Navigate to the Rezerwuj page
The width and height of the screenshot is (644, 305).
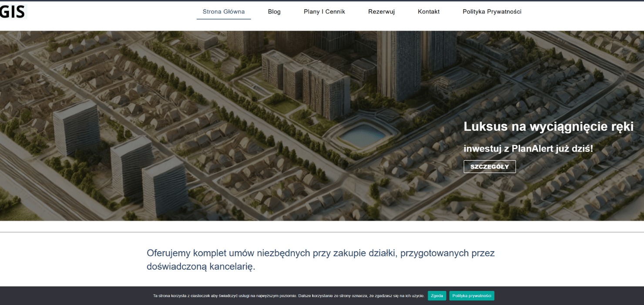tap(381, 11)
